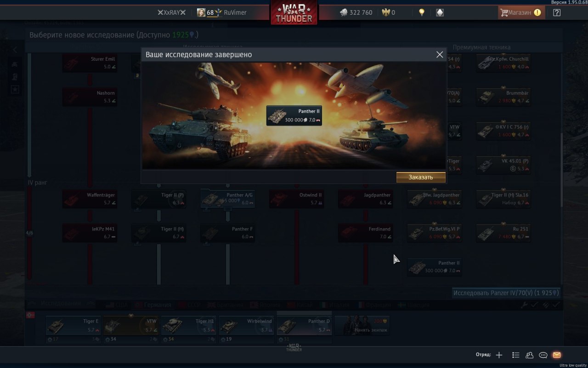Image resolution: width=588 pixels, height=368 pixels.
Task: Click the star icon on left sidebar
Action: coord(15,89)
